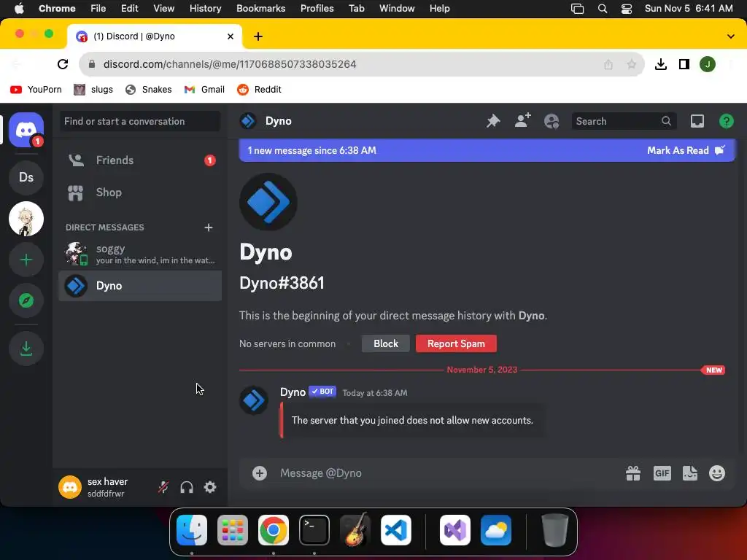The height and width of the screenshot is (560, 747).
Task: Expand Chrome tab search chevron
Action: coord(731,36)
